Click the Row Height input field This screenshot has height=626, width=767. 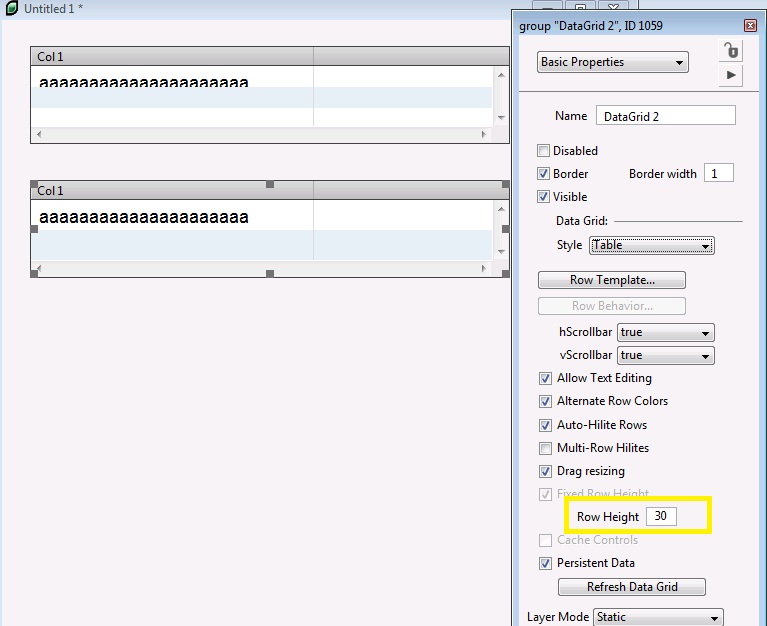click(661, 517)
